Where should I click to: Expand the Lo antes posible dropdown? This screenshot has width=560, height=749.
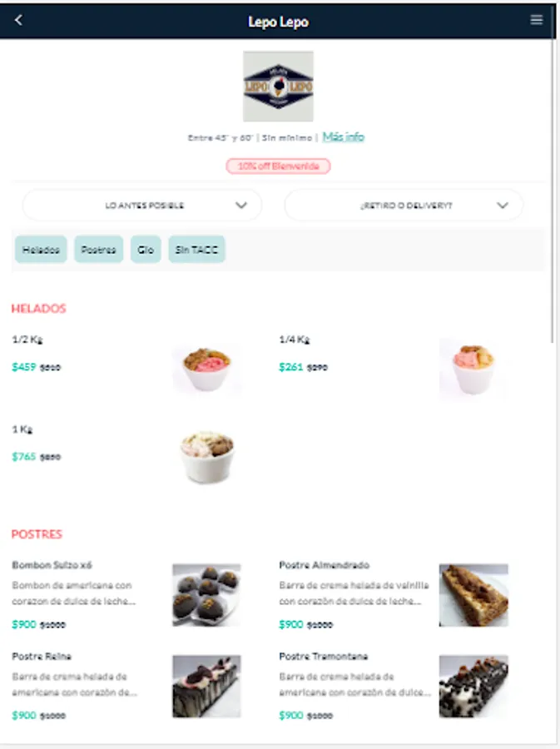pos(142,205)
